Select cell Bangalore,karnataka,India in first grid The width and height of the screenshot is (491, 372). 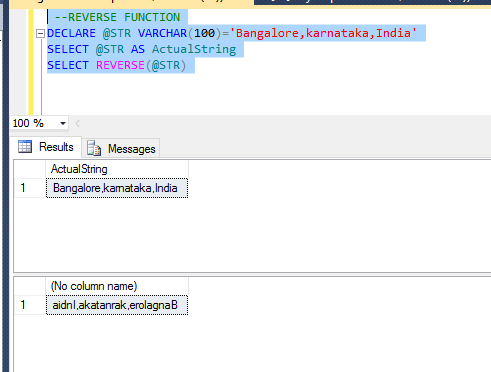pos(117,188)
